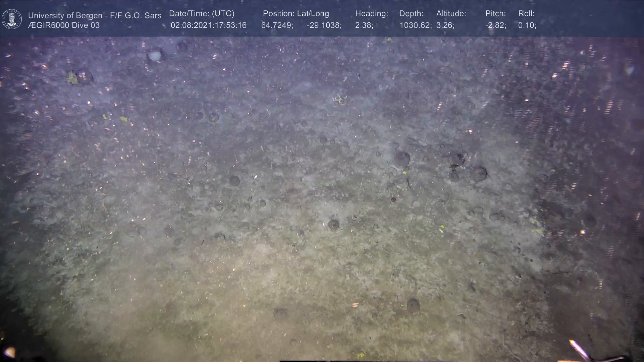Select the timestamp 02:08:2021:17:53:16

coord(208,25)
